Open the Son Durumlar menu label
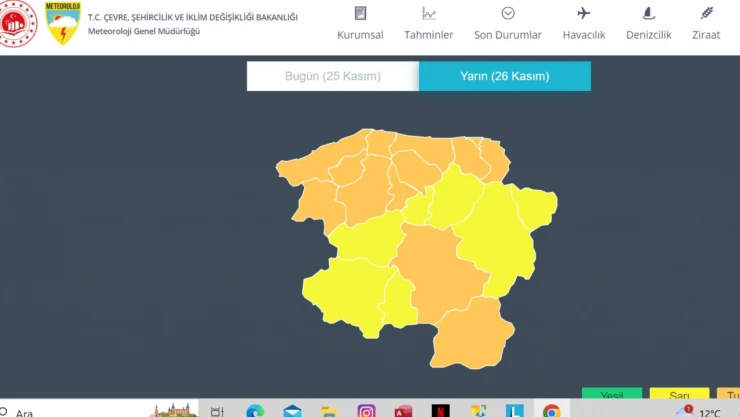The height and width of the screenshot is (417, 740). (508, 35)
